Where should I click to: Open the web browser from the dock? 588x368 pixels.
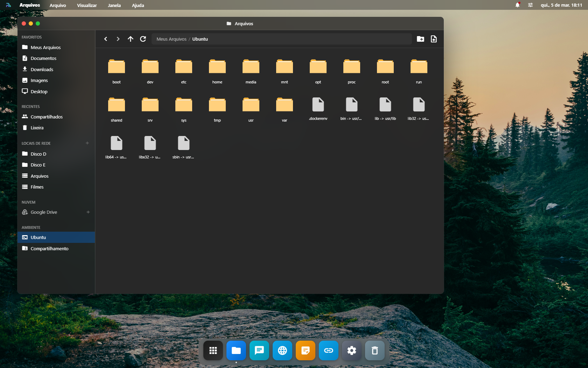282,350
